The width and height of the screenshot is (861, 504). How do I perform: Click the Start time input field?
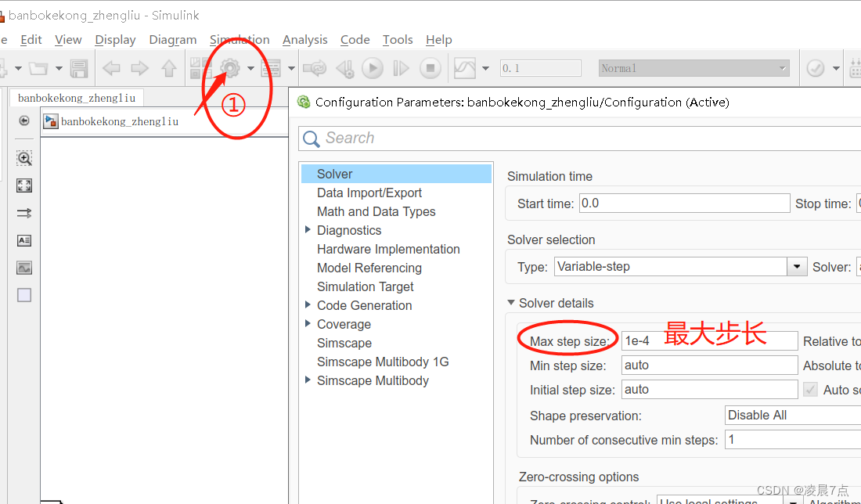pyautogui.click(x=685, y=203)
